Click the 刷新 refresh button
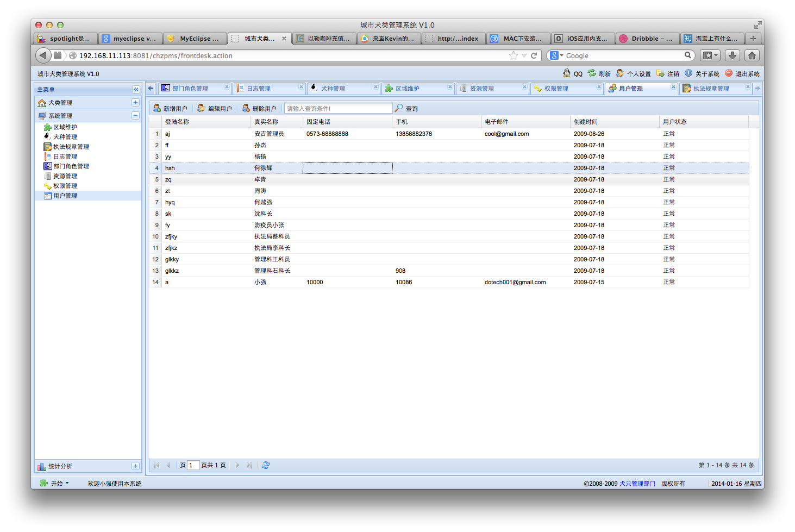Viewport: 795px width, 532px height. (599, 73)
